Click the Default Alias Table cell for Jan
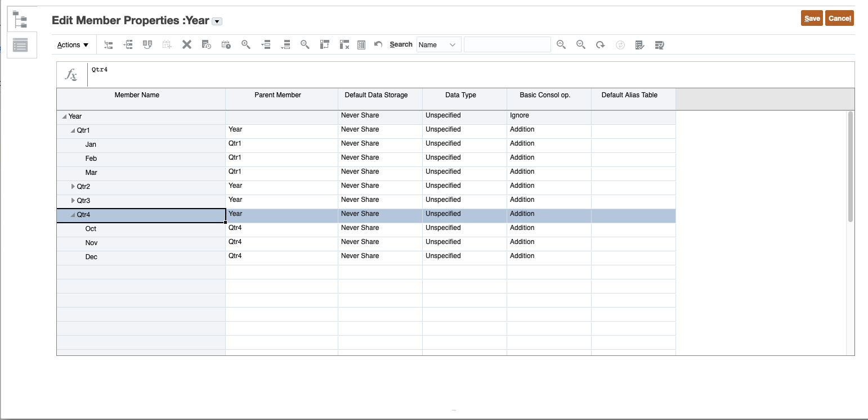 (x=633, y=144)
